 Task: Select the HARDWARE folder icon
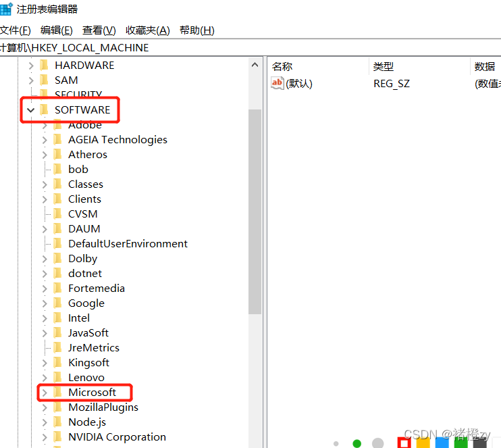click(44, 65)
